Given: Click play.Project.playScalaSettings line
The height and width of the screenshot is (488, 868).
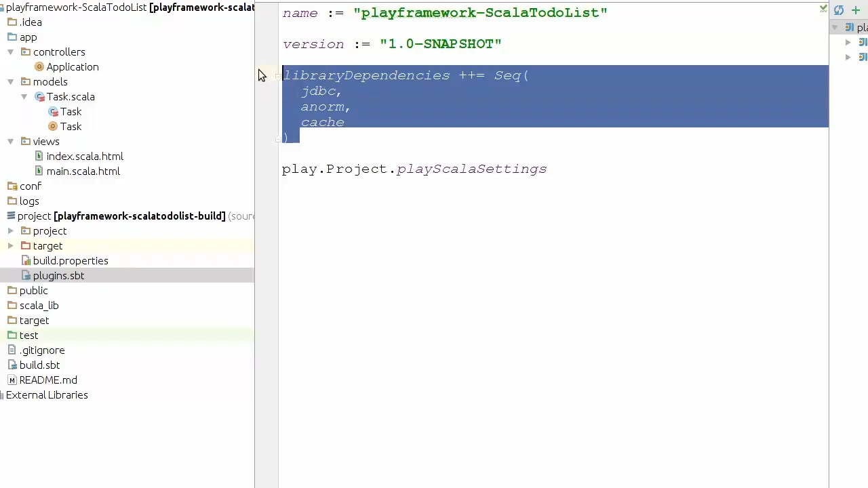Looking at the screenshot, I should (414, 169).
